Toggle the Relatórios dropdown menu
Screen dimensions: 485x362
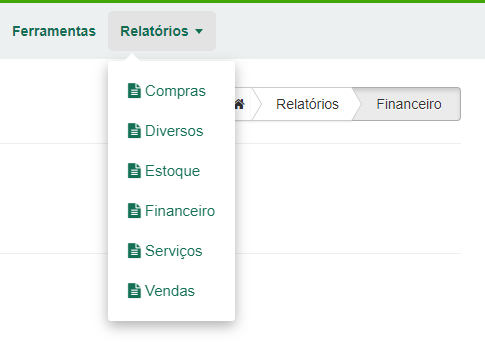[162, 31]
